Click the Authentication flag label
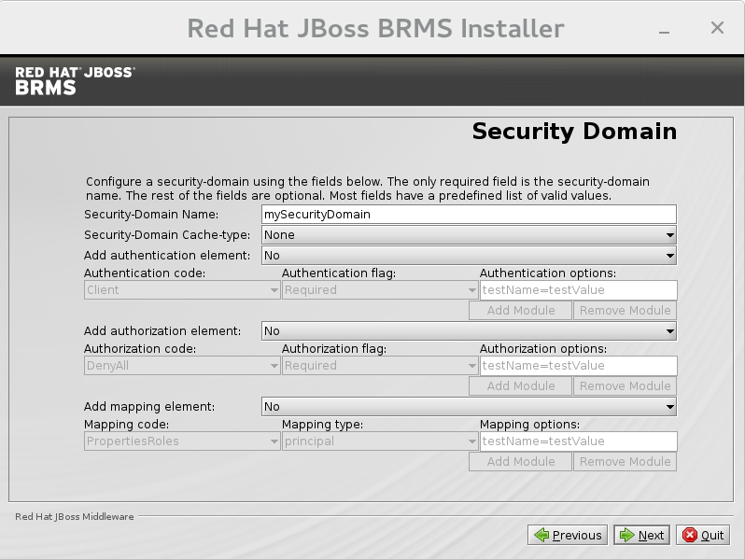This screenshot has width=745, height=560. click(339, 273)
